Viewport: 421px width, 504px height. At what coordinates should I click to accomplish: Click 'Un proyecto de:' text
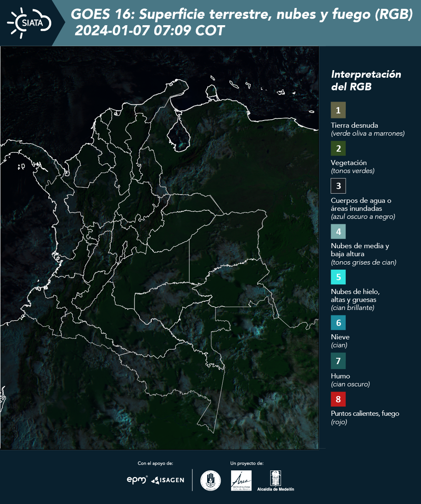tap(247, 463)
